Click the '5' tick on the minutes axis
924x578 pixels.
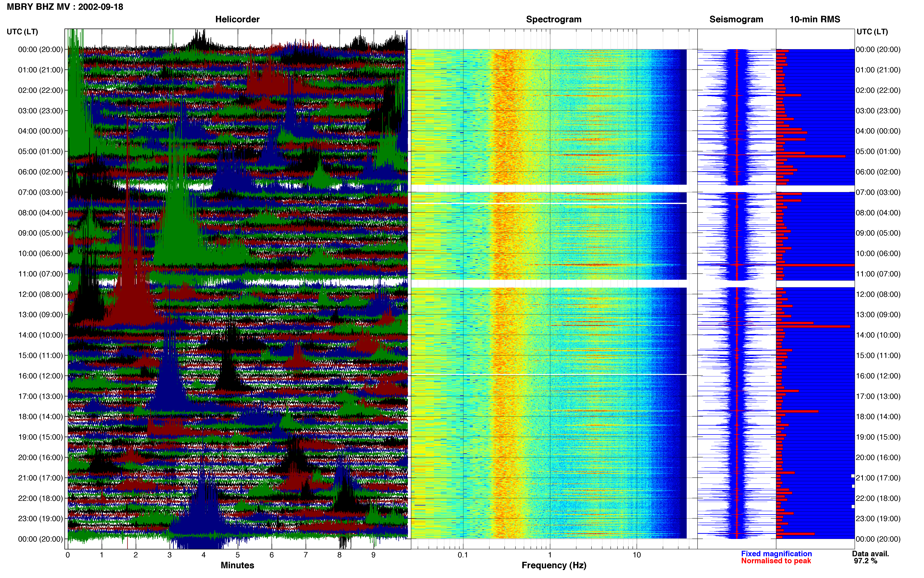[238, 555]
